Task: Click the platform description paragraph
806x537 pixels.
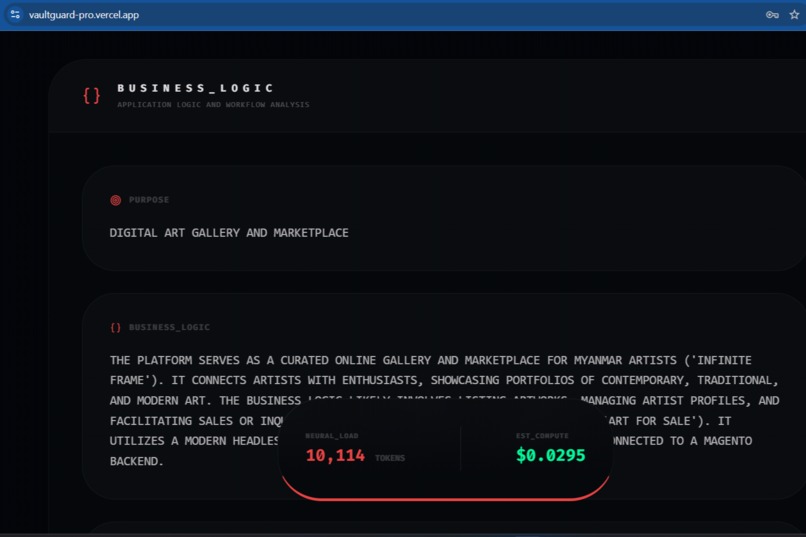Action: 445,410
